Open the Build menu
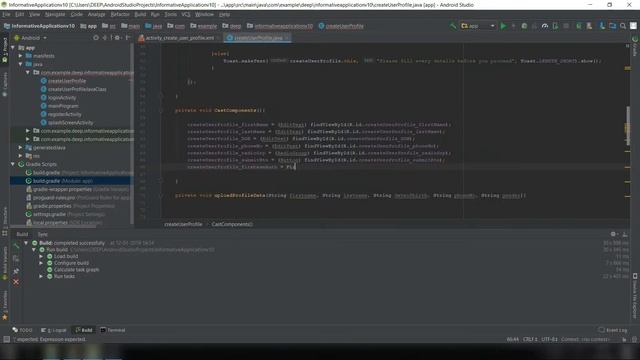The height and width of the screenshot is (360, 640). tap(140, 14)
